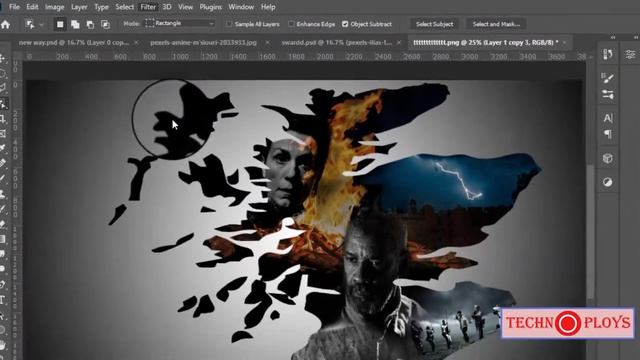This screenshot has width=640, height=360.
Task: Select the Hand tool
Action: [x=3, y=345]
